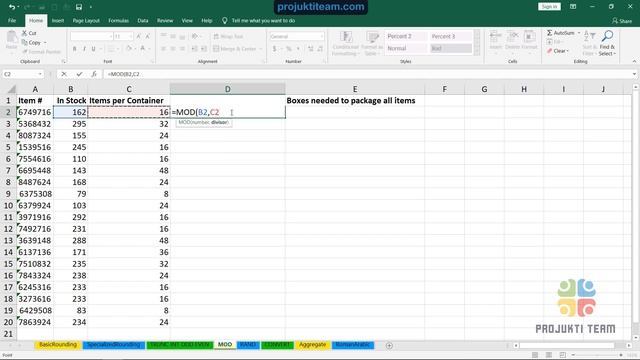Open Insert Function fx icon
Viewport: 640px width, 360px height.
click(94, 74)
